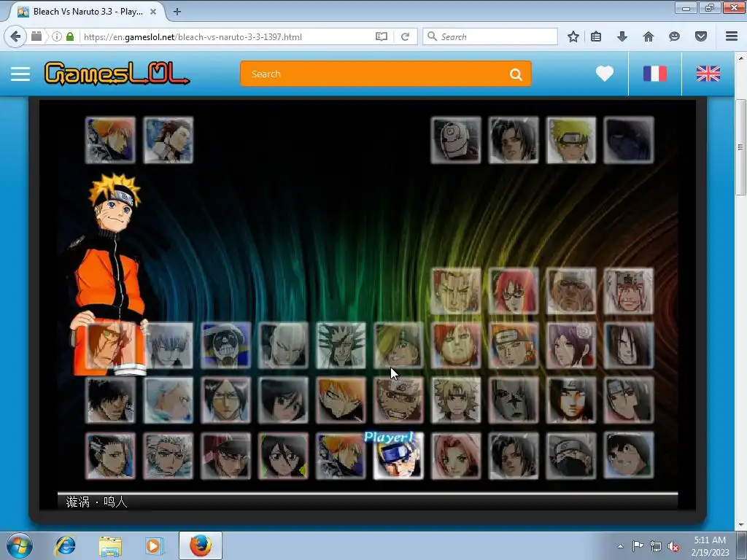Switch site language to French flag

pos(655,74)
